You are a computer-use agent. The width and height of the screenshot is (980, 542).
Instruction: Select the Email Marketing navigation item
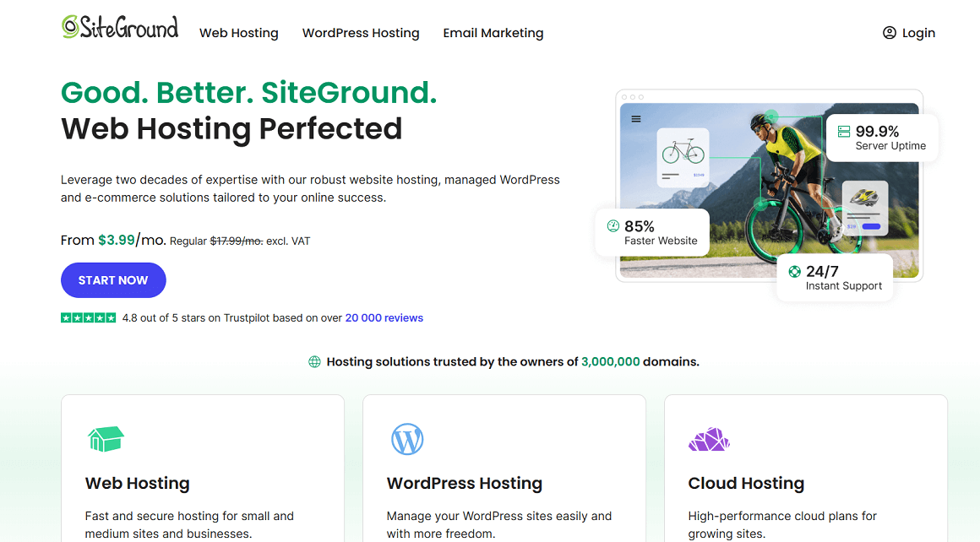point(493,33)
